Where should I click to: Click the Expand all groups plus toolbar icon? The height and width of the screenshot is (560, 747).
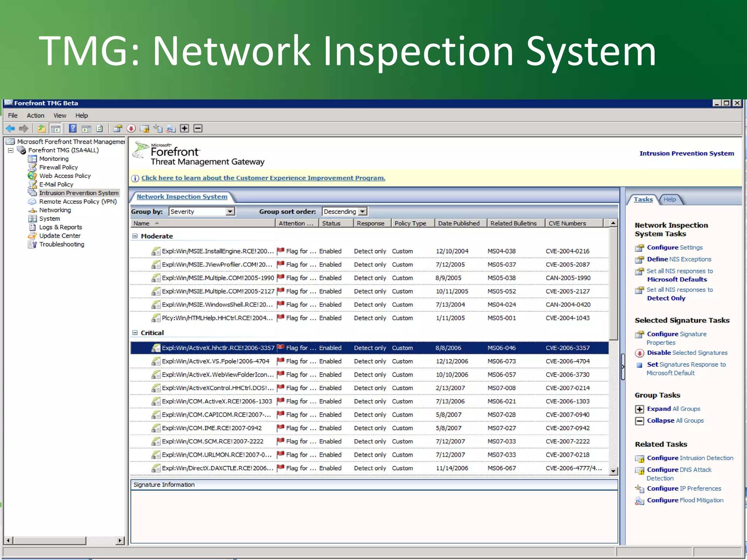[185, 128]
